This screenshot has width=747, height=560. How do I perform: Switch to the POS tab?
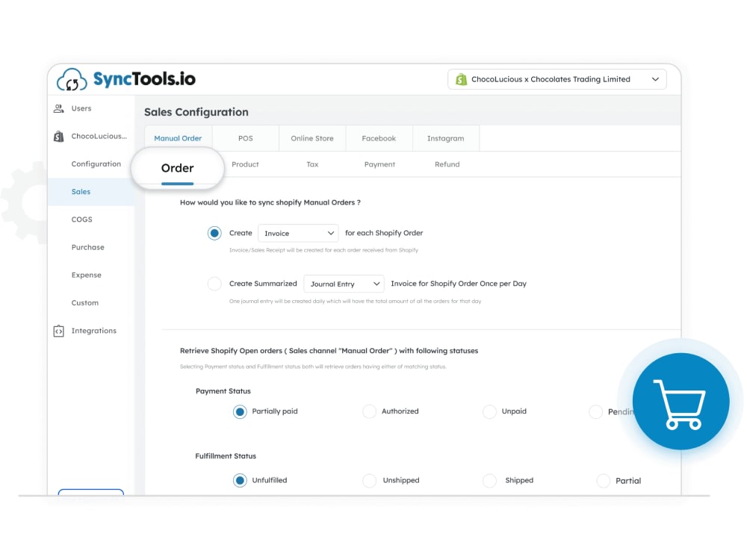(245, 138)
